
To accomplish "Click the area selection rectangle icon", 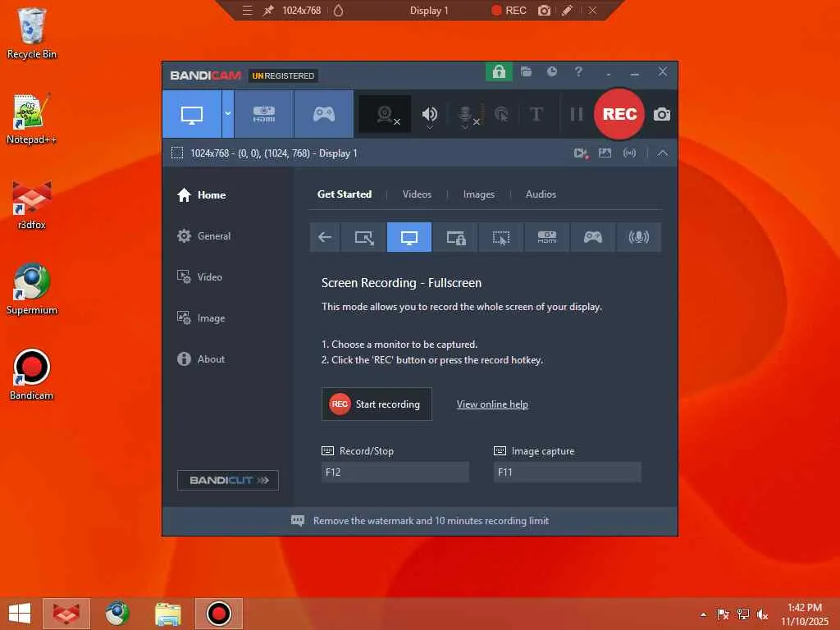I will pos(177,153).
